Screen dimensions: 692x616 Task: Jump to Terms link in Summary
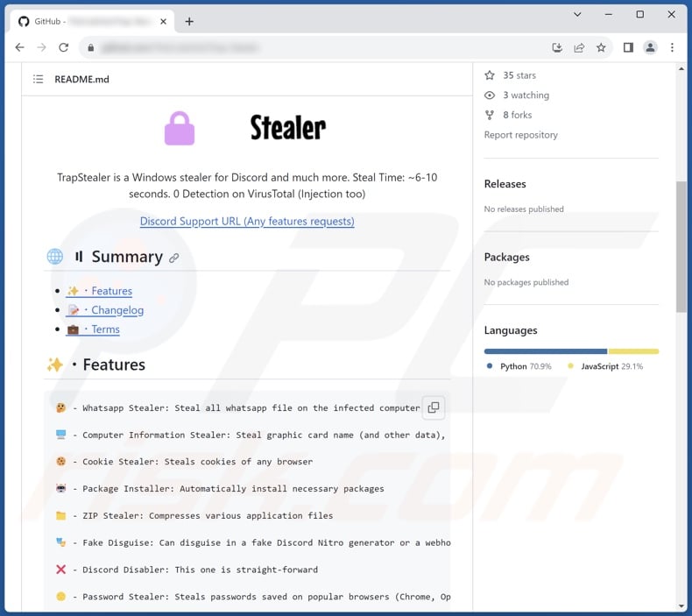93,329
